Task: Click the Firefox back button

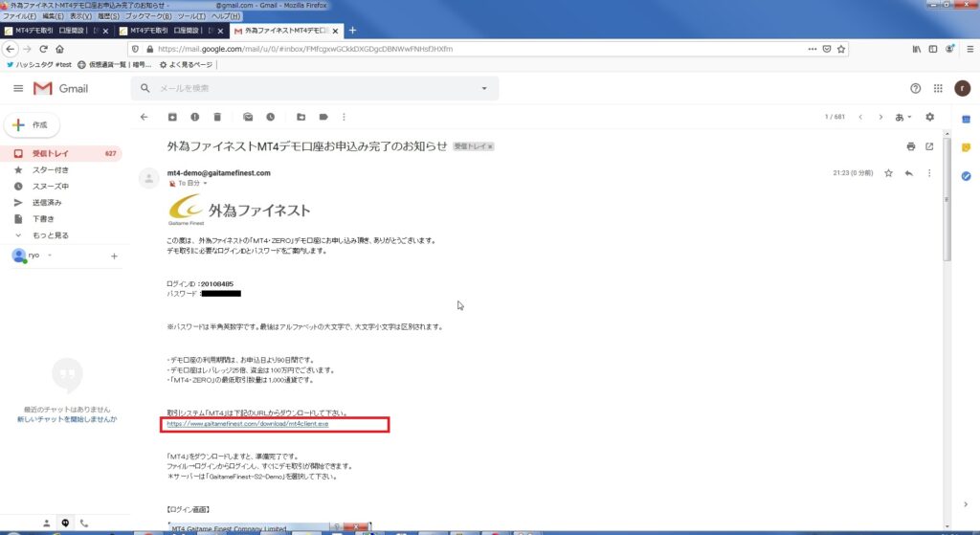Action: [10, 49]
